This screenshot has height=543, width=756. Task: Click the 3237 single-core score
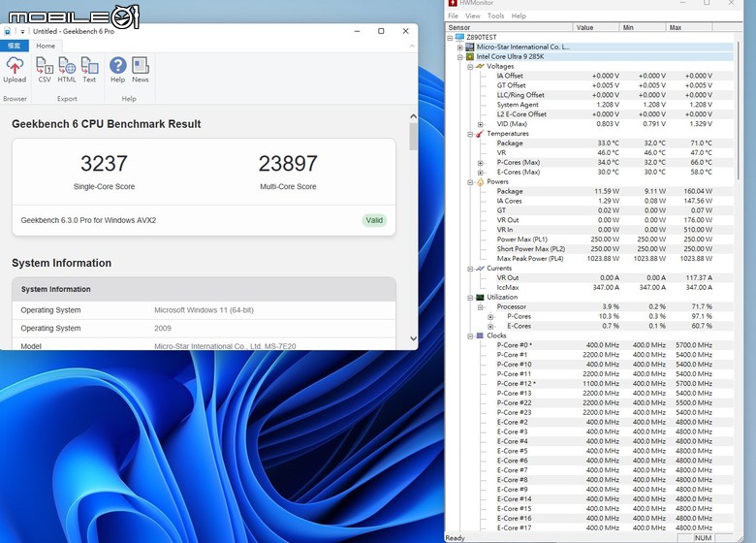[x=104, y=164]
